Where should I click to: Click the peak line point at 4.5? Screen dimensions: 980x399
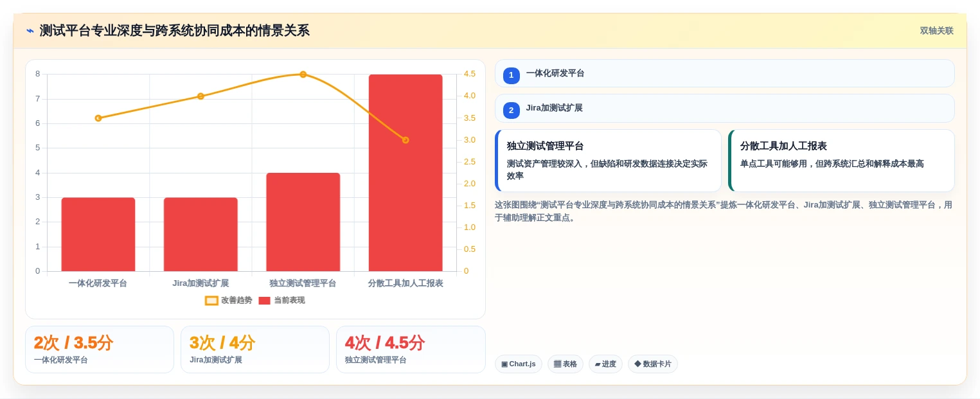[303, 75]
